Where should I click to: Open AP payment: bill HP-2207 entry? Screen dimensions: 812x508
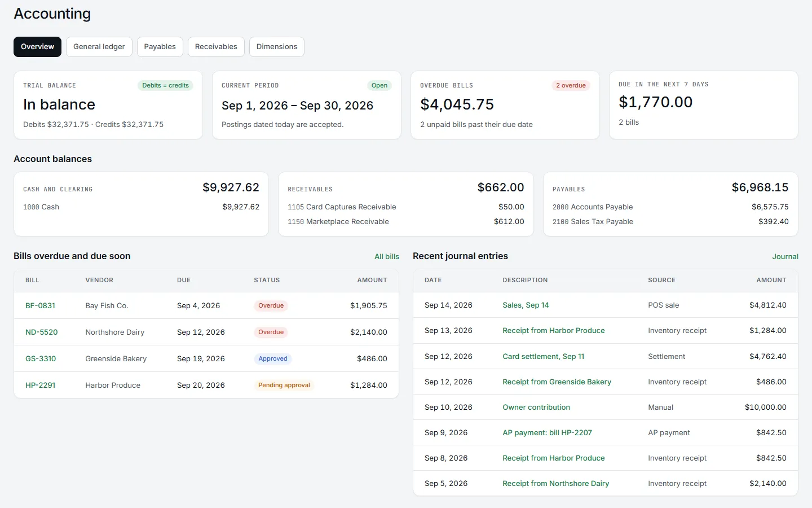point(547,432)
